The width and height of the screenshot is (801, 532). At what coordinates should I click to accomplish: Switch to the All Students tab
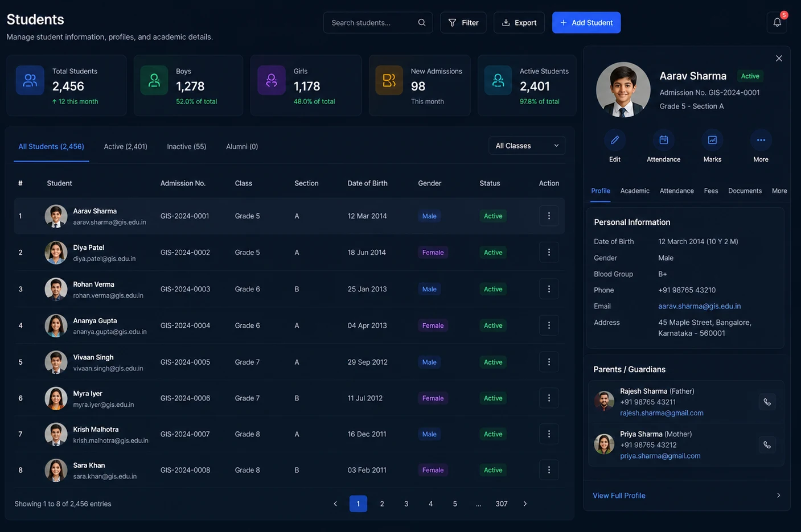[51, 147]
